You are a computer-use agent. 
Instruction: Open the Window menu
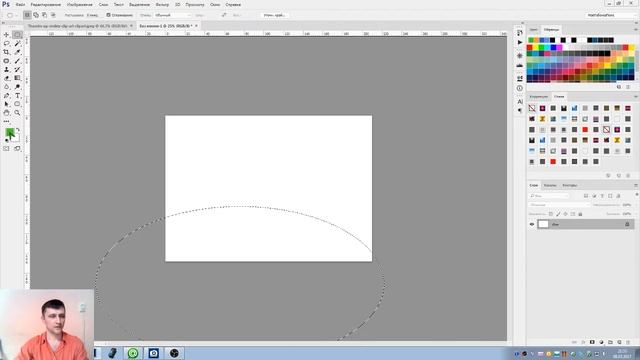pyautogui.click(x=215, y=4)
